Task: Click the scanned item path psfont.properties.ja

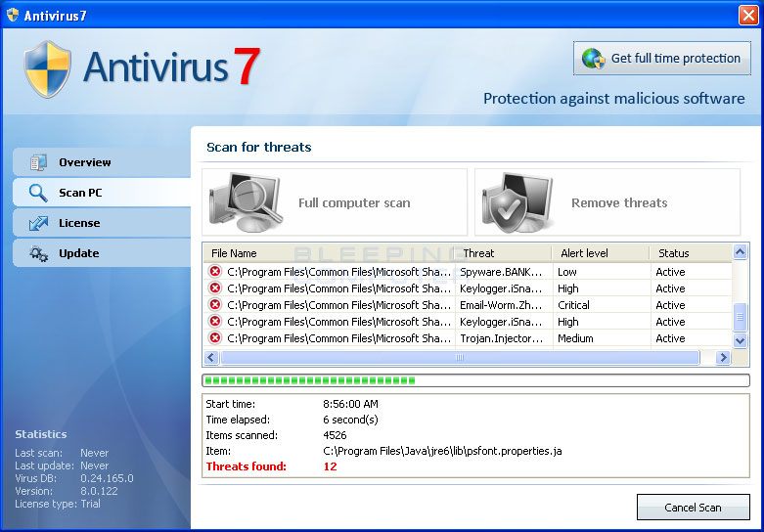Action: point(442,451)
